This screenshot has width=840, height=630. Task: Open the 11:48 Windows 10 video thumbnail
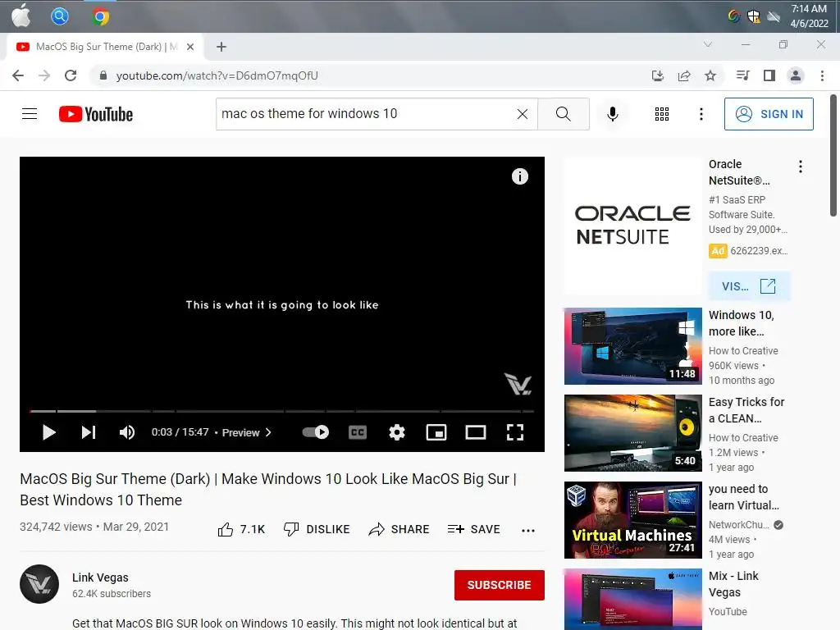click(632, 346)
